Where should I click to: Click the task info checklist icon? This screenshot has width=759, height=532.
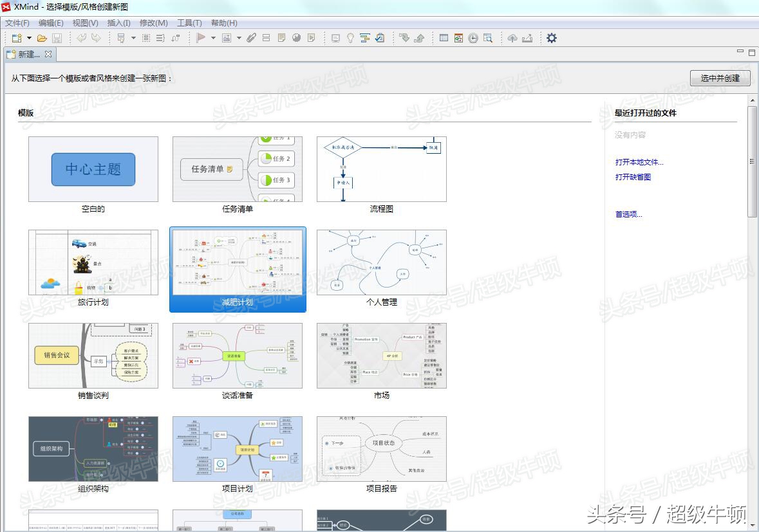coord(380,37)
